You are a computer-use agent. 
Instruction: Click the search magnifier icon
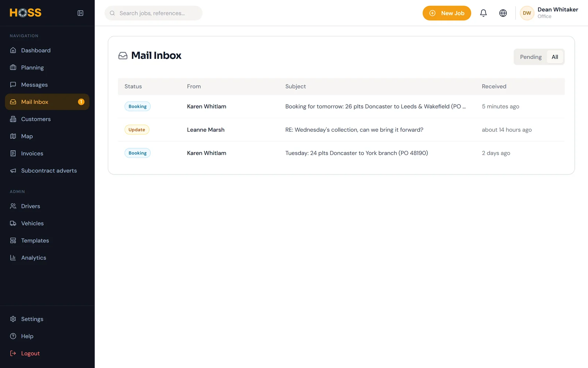(112, 13)
